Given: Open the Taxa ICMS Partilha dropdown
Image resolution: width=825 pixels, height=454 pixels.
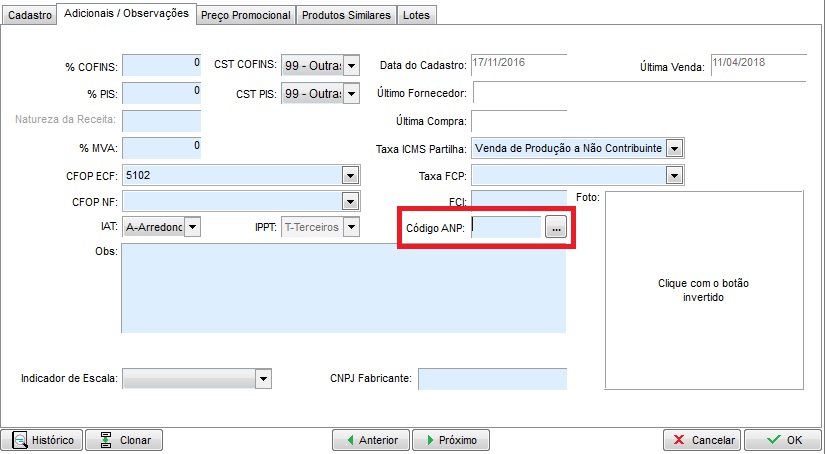Looking at the screenshot, I should pyautogui.click(x=674, y=148).
